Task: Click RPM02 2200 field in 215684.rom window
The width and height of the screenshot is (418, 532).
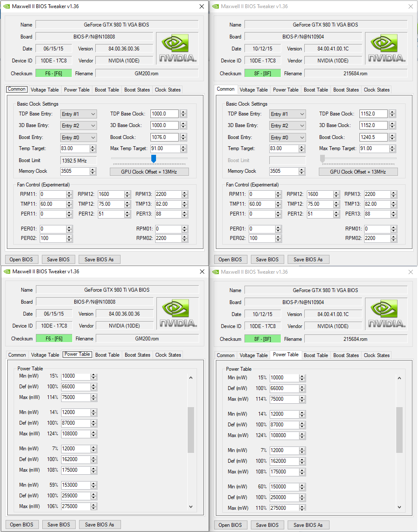Action: click(x=377, y=238)
